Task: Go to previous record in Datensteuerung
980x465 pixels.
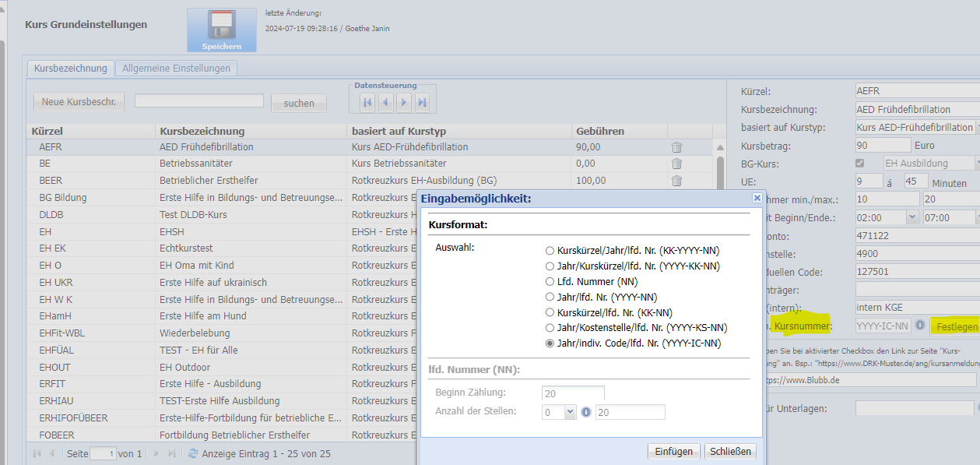Action: [x=386, y=102]
